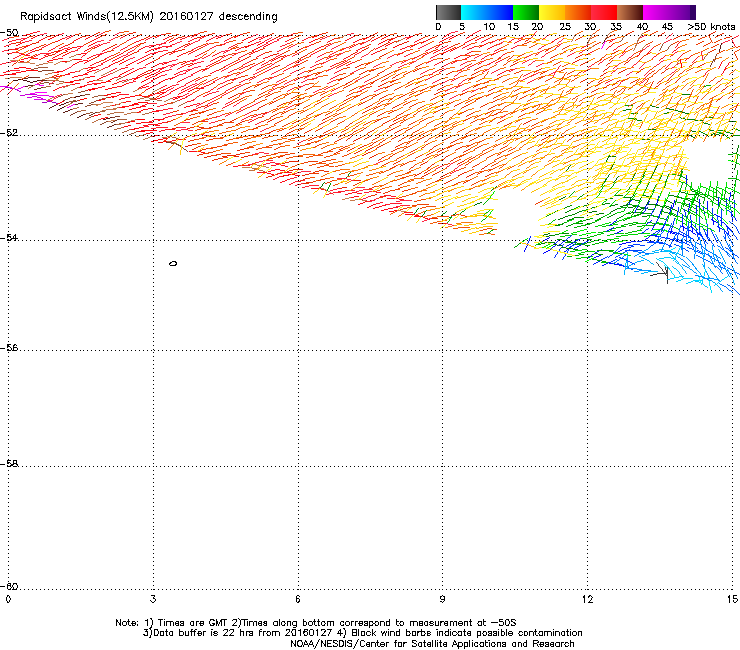The image size is (740, 650).
Task: Click the -50 latitude axis label
Action: tap(10, 33)
